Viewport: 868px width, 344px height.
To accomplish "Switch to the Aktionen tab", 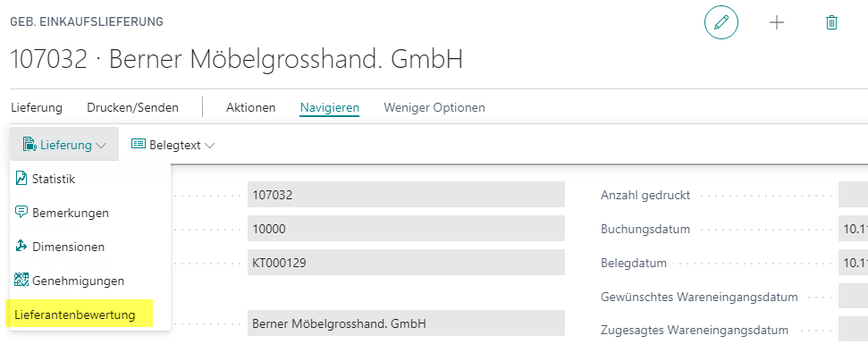I will point(251,107).
